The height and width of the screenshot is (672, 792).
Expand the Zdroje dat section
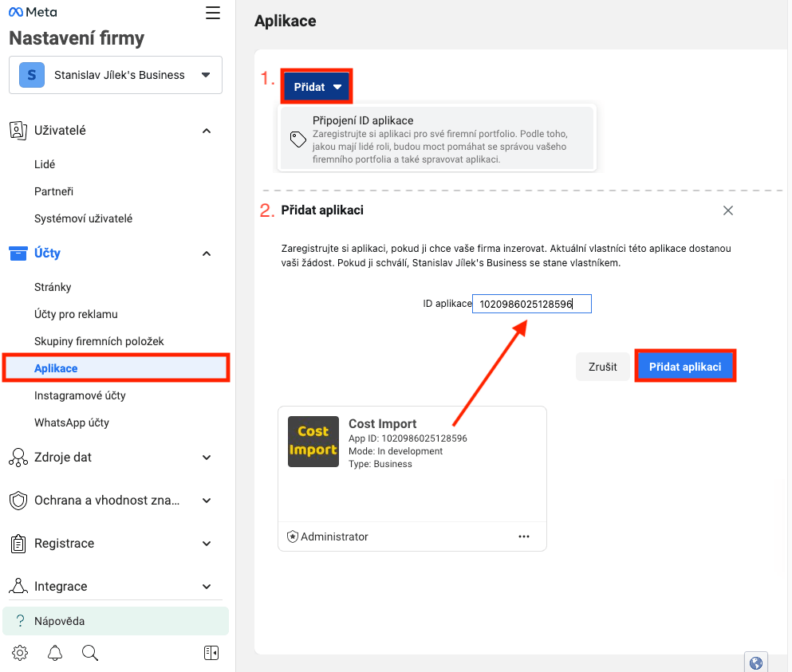coord(207,458)
